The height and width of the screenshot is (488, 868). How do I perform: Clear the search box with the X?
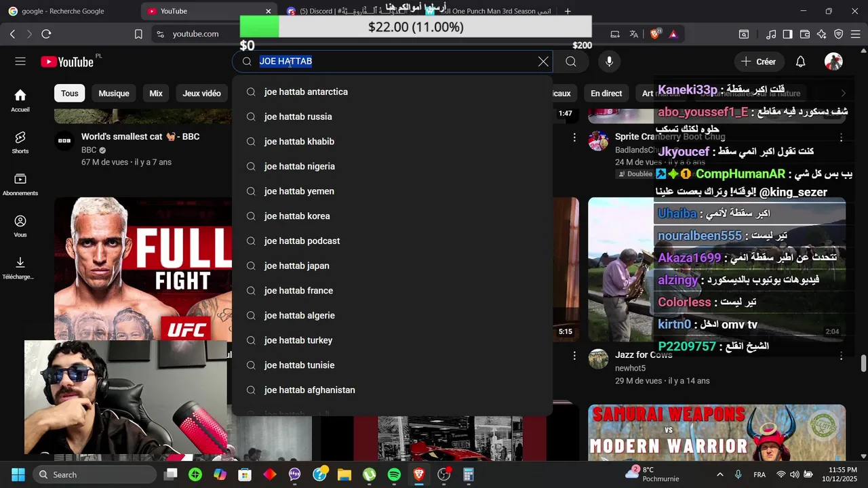(543, 62)
